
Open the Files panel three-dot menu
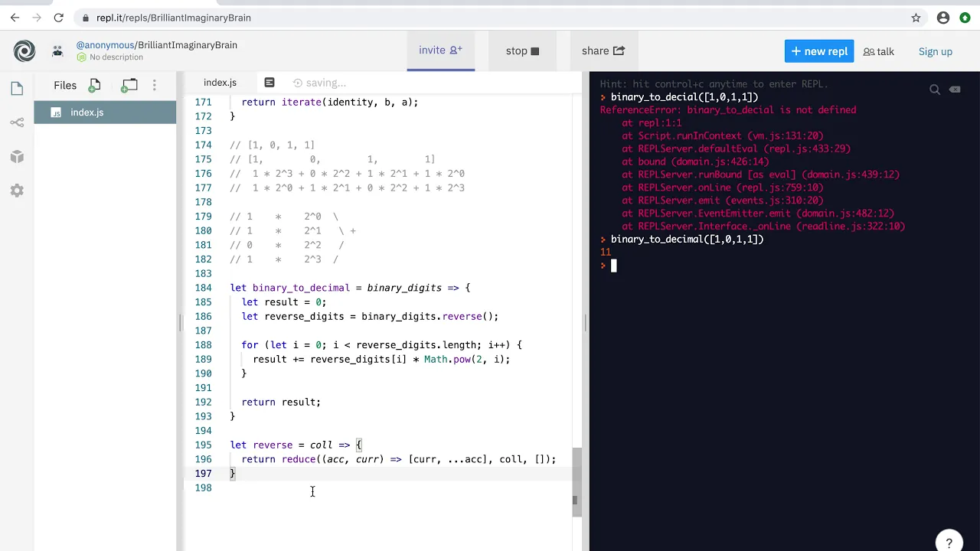154,85
